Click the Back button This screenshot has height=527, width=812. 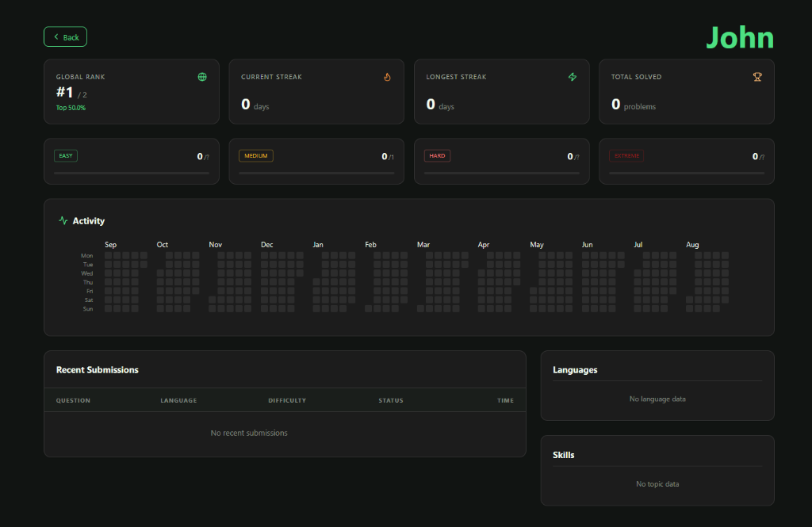pyautogui.click(x=65, y=36)
